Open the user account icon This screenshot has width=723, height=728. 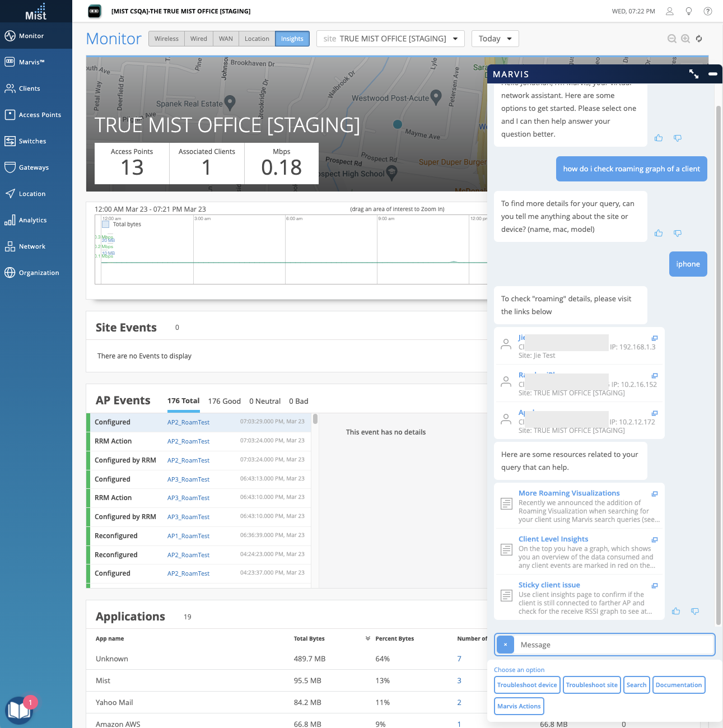(x=669, y=11)
